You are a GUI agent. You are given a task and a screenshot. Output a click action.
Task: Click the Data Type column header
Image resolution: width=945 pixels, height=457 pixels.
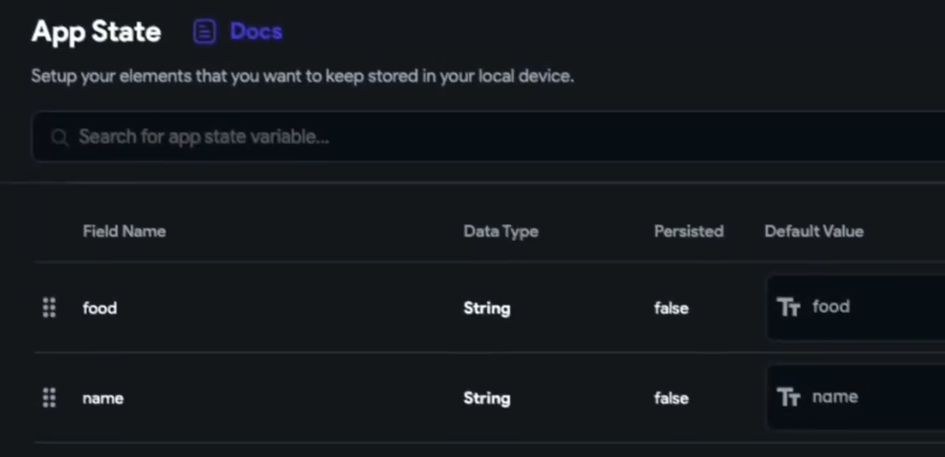click(501, 231)
